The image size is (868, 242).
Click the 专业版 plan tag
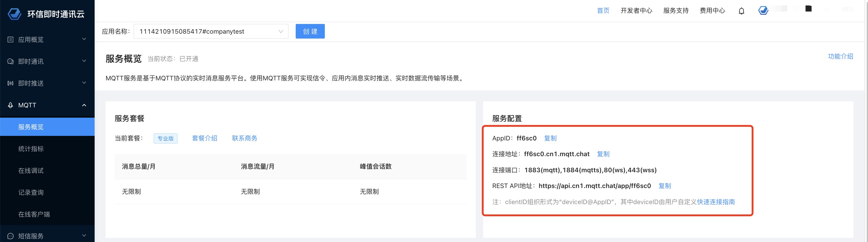pos(166,139)
